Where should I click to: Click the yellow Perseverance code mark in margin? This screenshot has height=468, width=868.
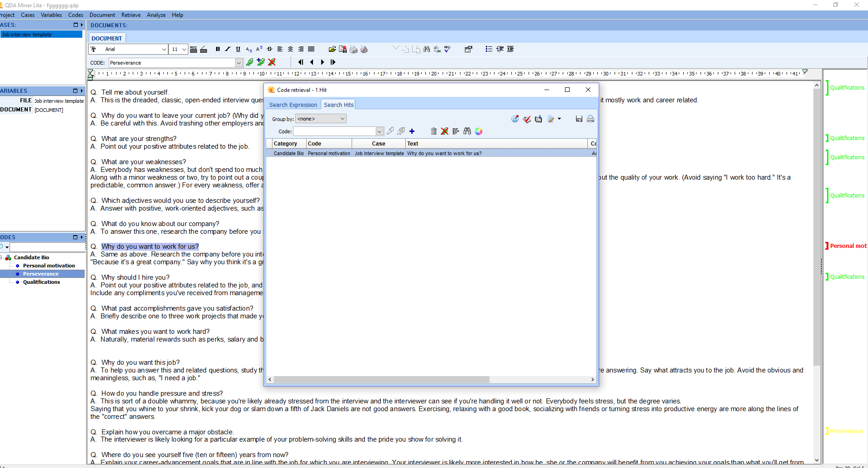point(845,431)
